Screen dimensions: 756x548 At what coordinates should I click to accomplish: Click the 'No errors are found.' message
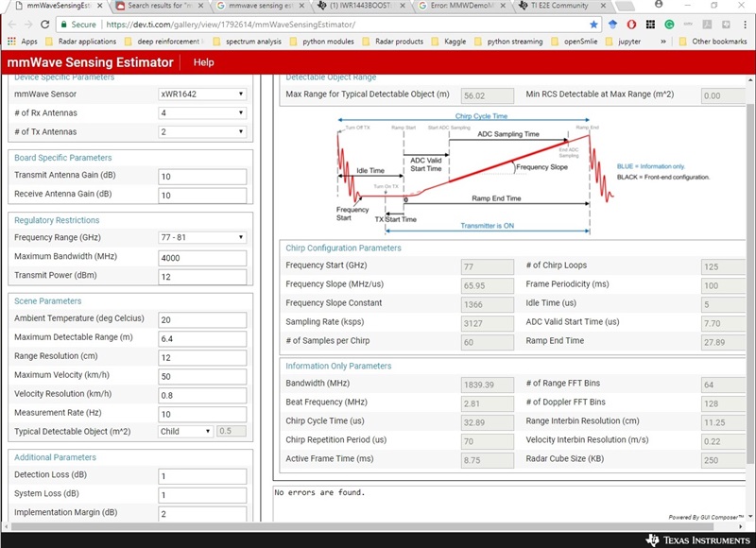(319, 492)
